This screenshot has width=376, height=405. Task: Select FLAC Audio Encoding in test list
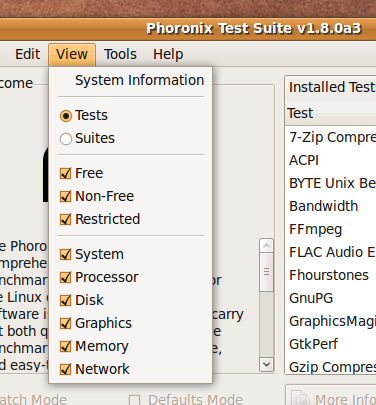[331, 252]
